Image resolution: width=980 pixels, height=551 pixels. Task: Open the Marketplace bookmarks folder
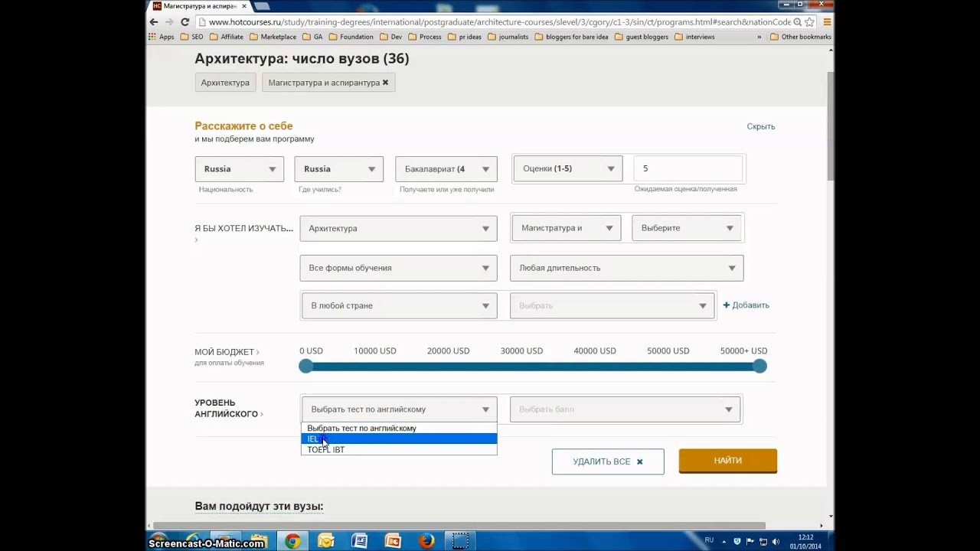[x=273, y=37]
